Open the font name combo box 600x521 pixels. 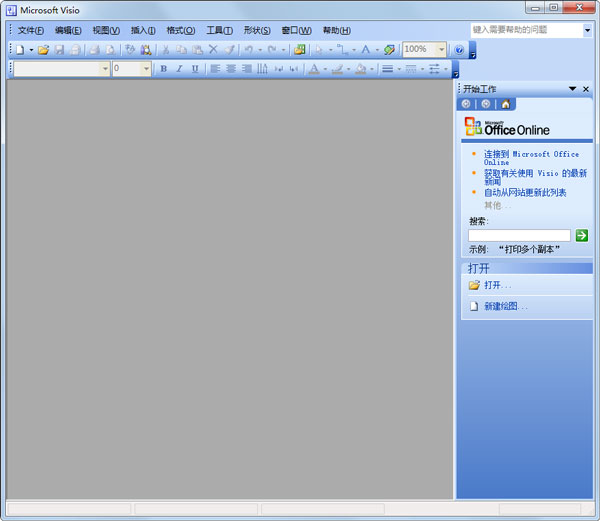click(x=62, y=69)
